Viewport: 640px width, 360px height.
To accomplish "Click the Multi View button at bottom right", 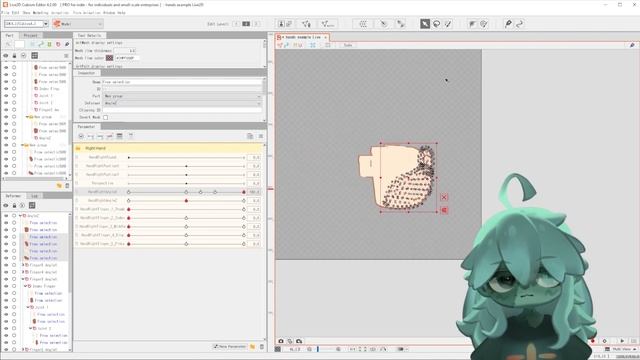I will (620, 349).
